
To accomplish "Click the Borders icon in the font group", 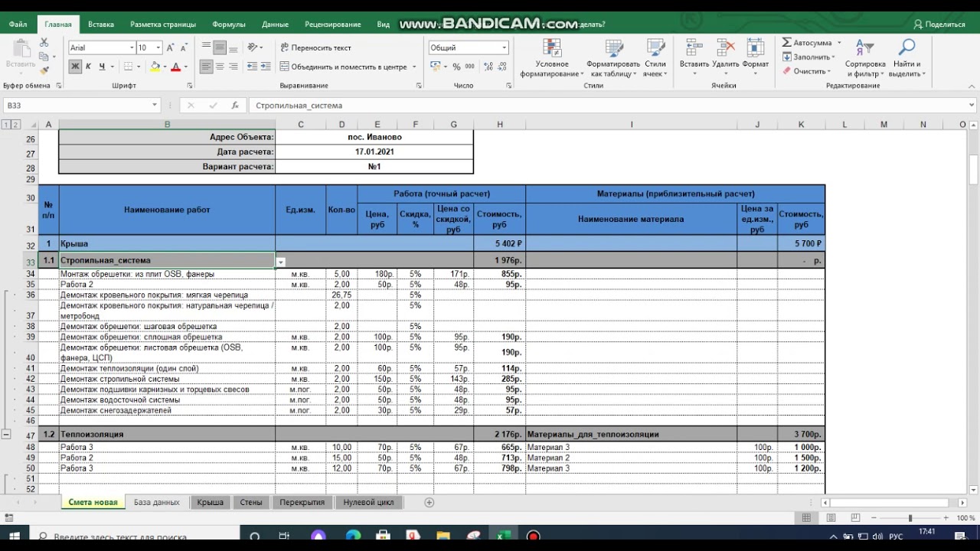I will (x=128, y=67).
